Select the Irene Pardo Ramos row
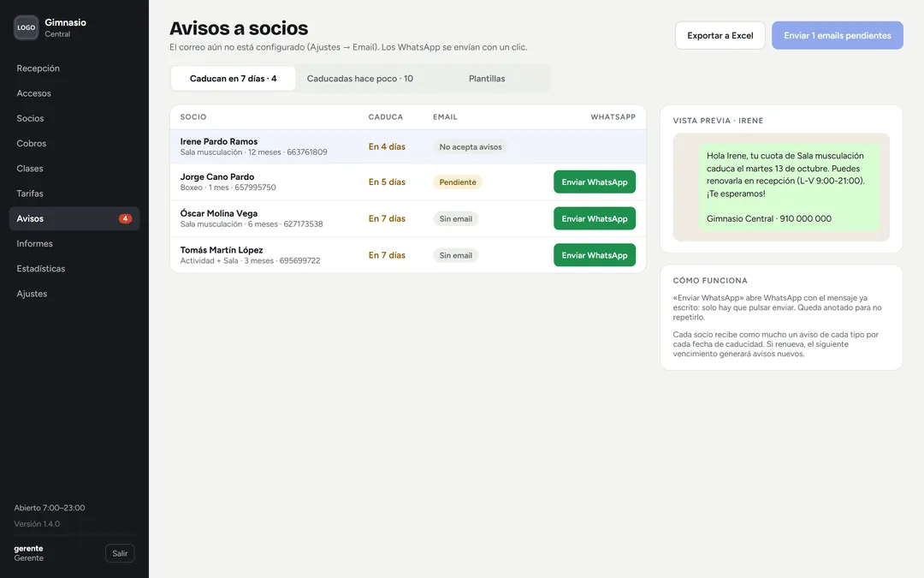Screen dimensions: 924x578 pos(408,146)
